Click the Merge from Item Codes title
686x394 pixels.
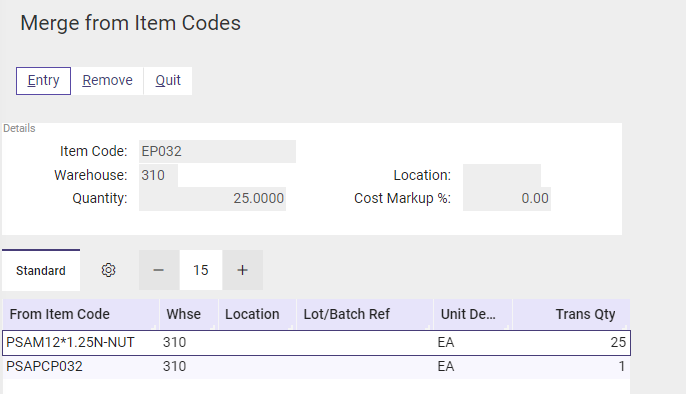(x=130, y=23)
